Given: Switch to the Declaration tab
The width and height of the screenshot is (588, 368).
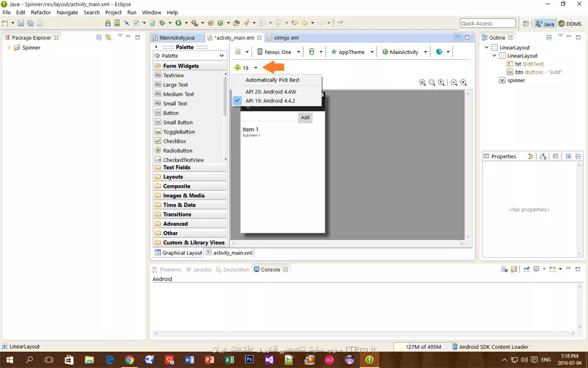Looking at the screenshot, I should [x=233, y=270].
